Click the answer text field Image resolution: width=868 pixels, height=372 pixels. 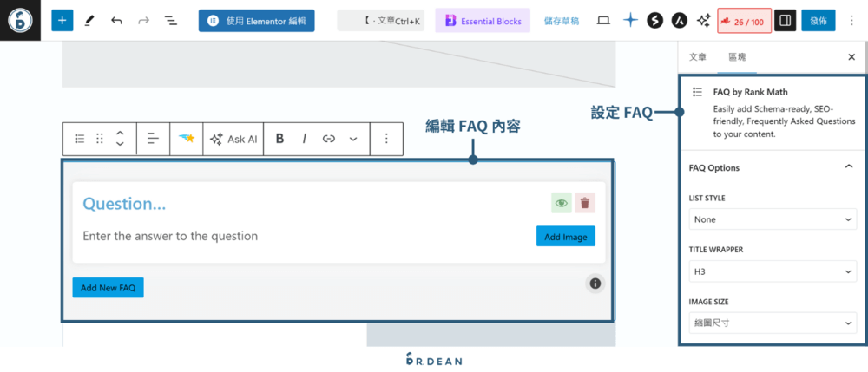coord(170,236)
